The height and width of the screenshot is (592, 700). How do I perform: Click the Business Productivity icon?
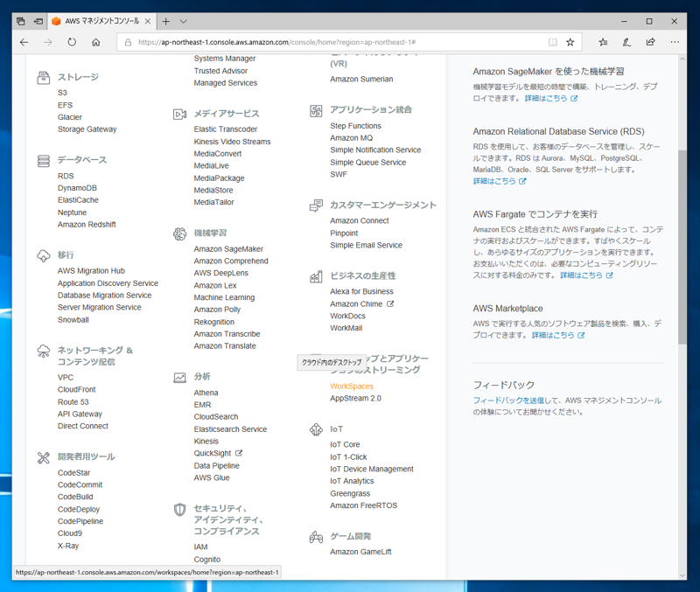pos(316,276)
